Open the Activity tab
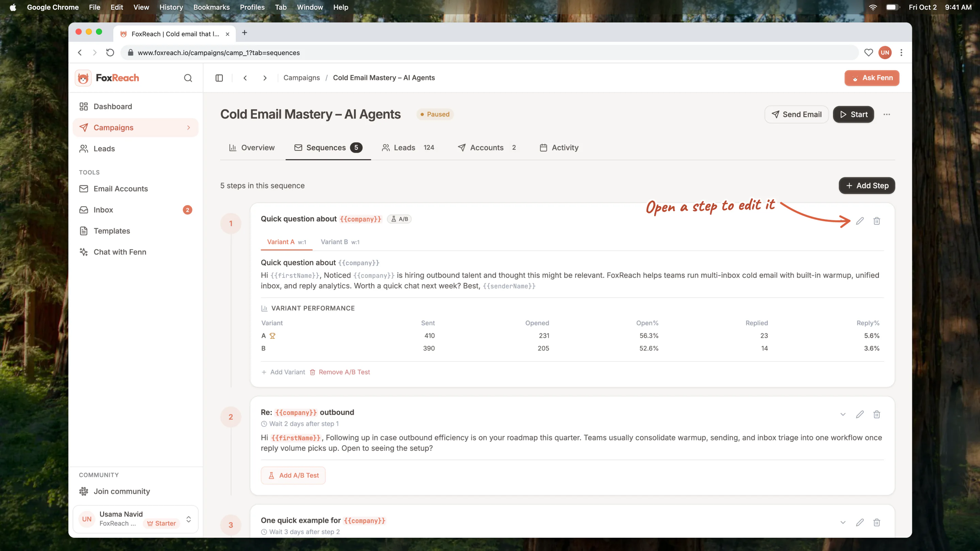This screenshot has height=551, width=980. (559, 148)
